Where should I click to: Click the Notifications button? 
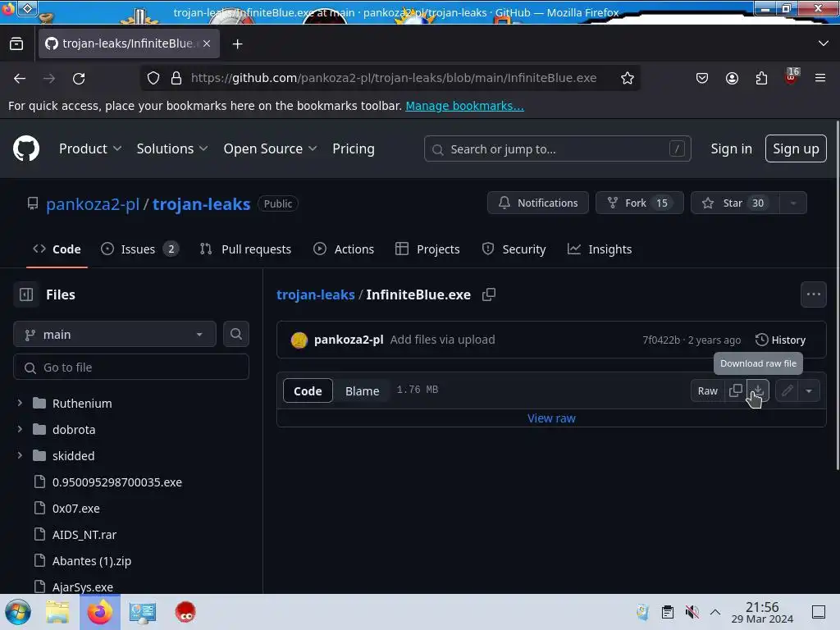(538, 203)
